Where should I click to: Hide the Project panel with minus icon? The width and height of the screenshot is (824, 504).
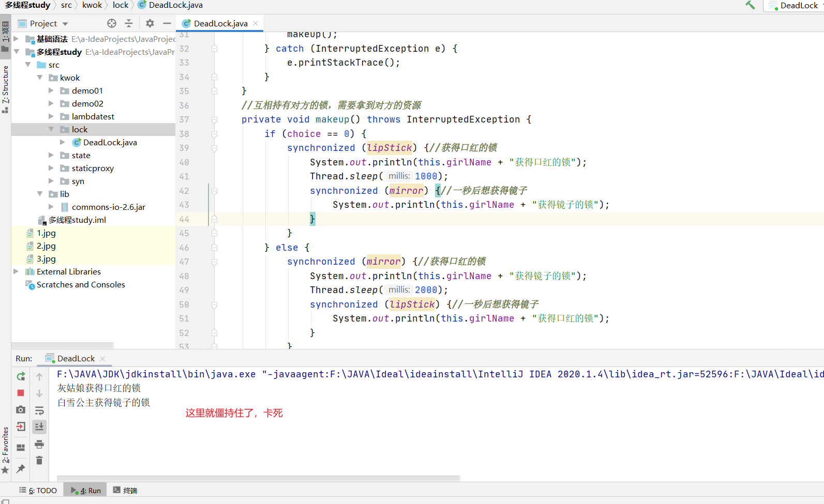(167, 23)
